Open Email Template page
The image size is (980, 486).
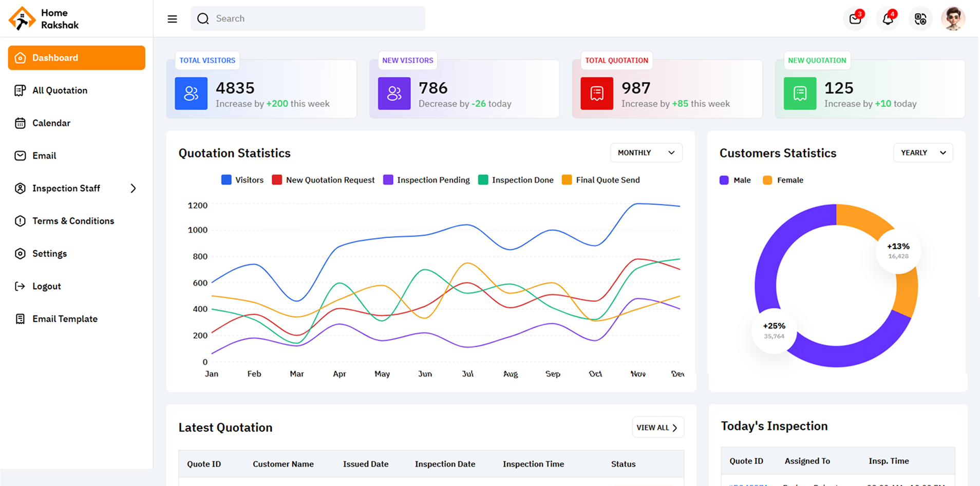77,319
